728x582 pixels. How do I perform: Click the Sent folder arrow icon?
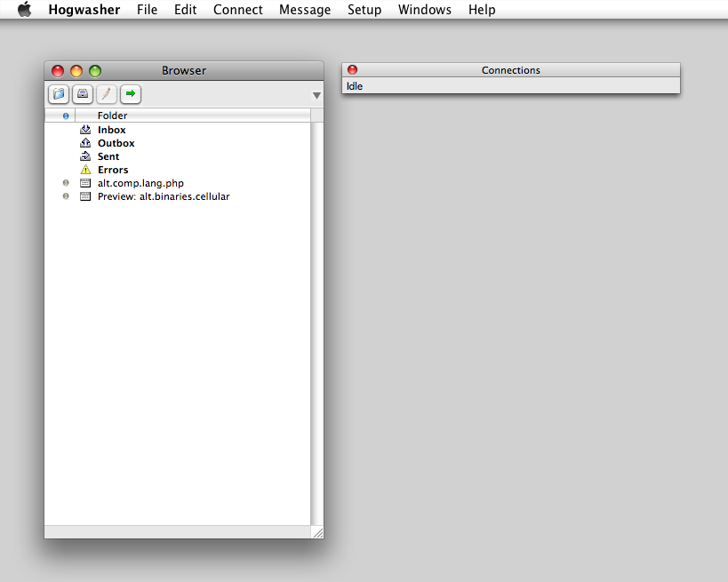point(85,156)
